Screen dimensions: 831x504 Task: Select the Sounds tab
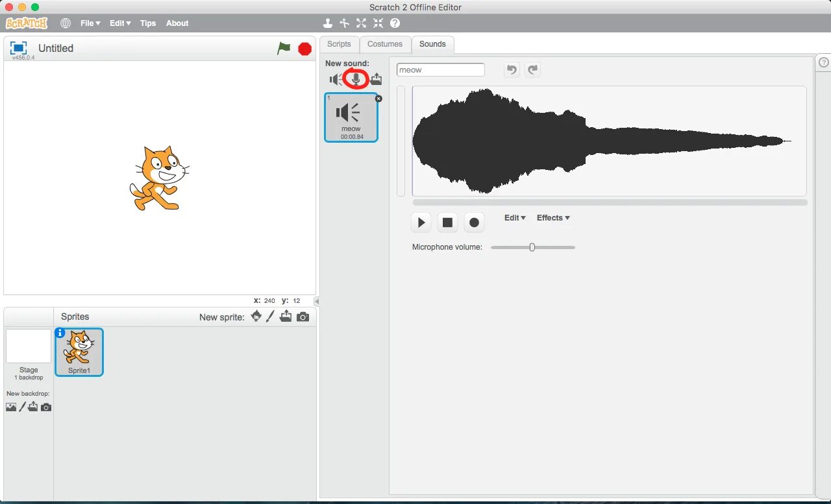[x=432, y=44]
